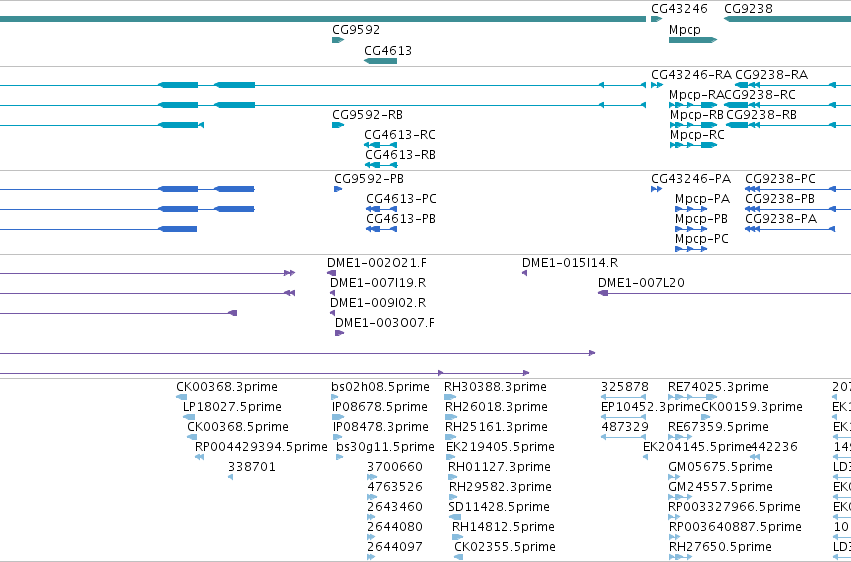The width and height of the screenshot is (851, 562).
Task: Select transcript CG9238-RC
Action: 760,95
